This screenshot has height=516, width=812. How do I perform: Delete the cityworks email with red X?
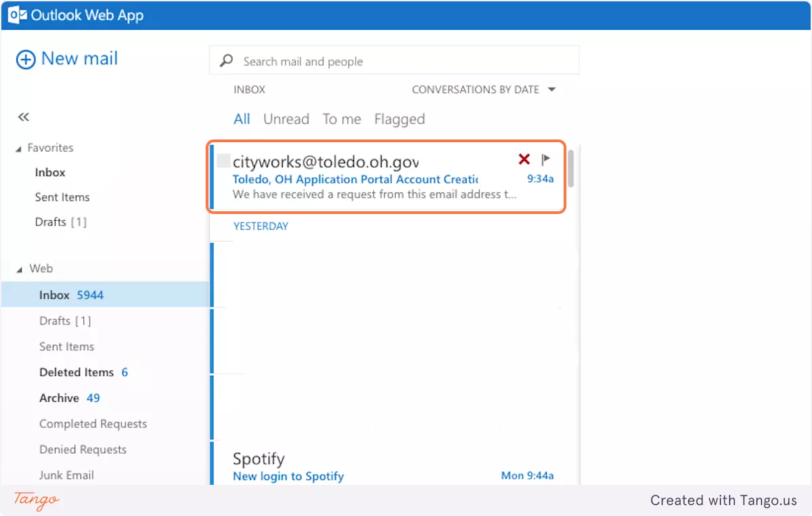tap(524, 159)
